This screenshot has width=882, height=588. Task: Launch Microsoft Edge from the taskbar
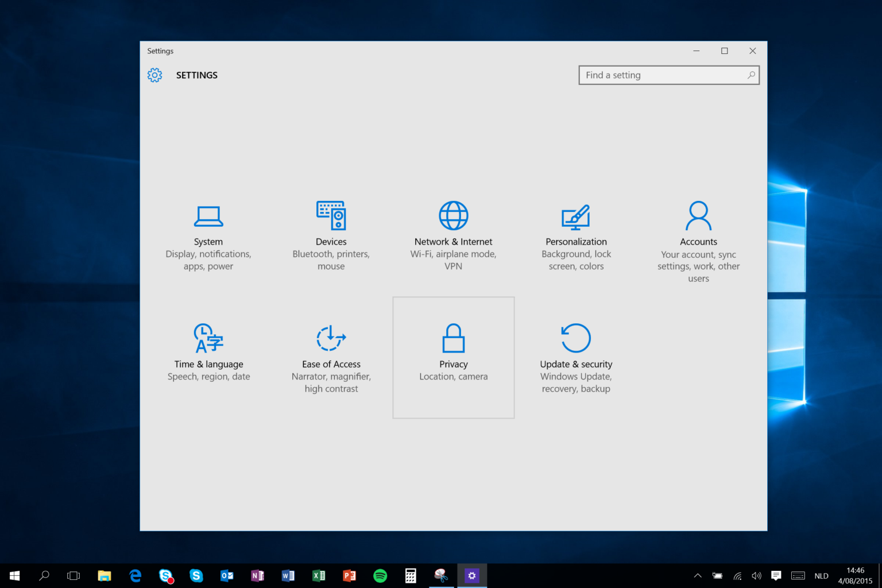(x=136, y=575)
